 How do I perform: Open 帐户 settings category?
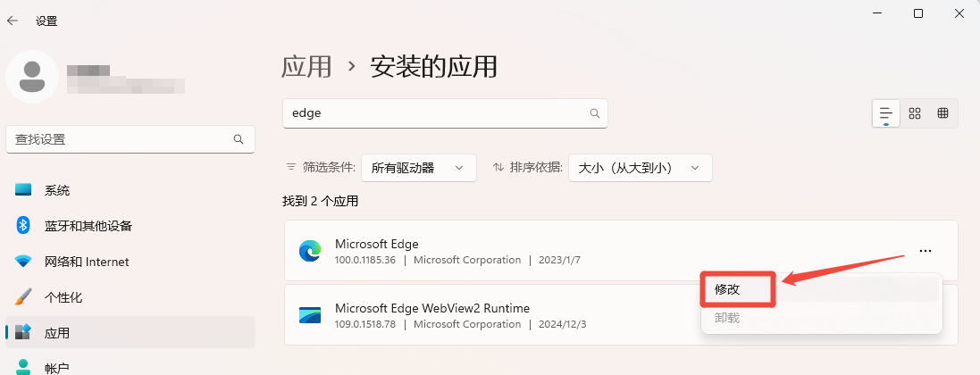[x=130, y=368]
